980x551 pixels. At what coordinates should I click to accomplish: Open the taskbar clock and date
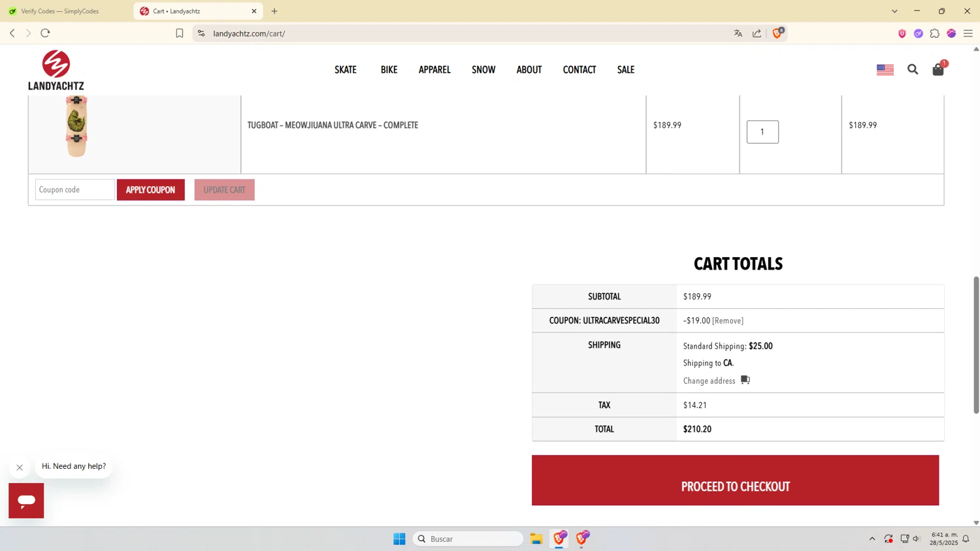point(945,539)
